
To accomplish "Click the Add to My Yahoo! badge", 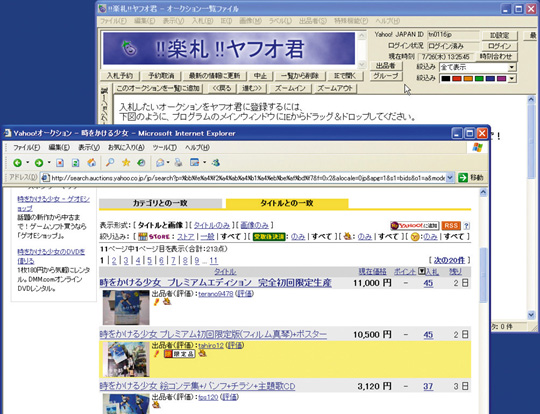I will click(415, 226).
